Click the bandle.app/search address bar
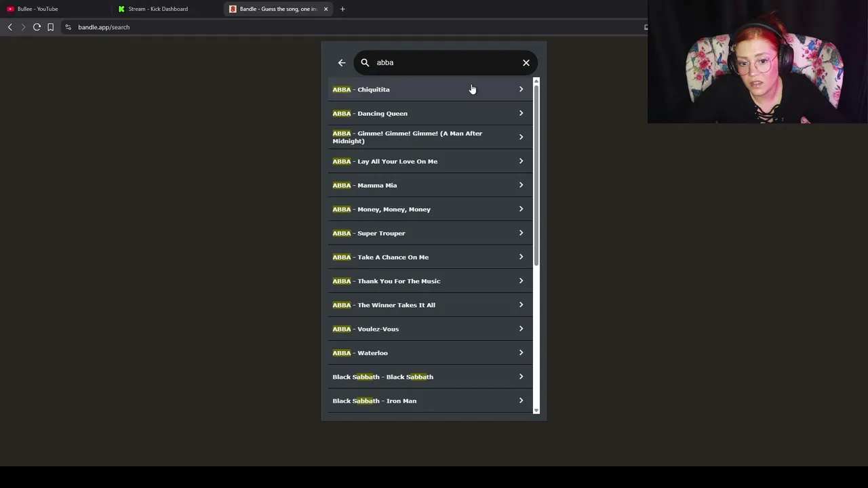Image resolution: width=868 pixels, height=488 pixels. (x=353, y=27)
